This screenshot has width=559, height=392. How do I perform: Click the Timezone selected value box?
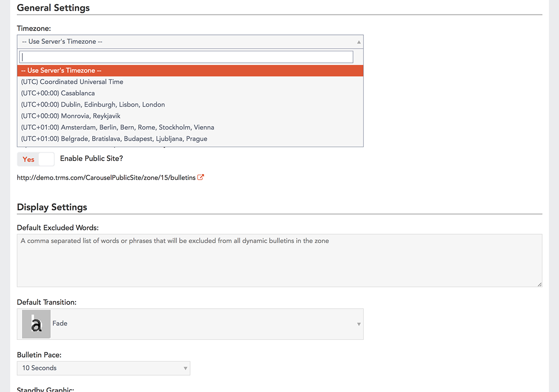[186, 42]
